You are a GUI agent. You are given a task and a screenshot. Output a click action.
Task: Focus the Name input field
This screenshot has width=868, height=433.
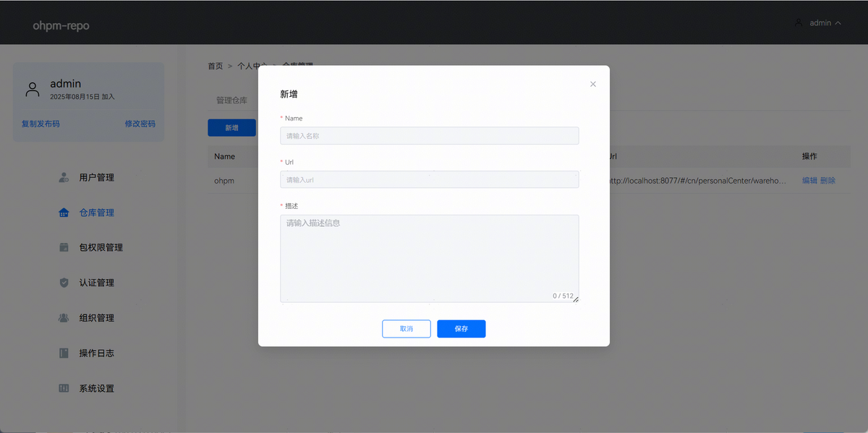click(x=429, y=136)
